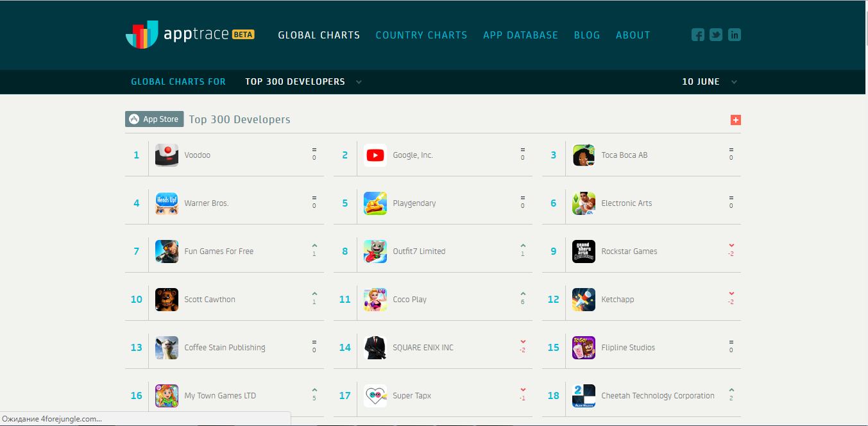Screen dimensions: 868x426
Task: Click the Electronic Arts developer name
Action: point(626,203)
